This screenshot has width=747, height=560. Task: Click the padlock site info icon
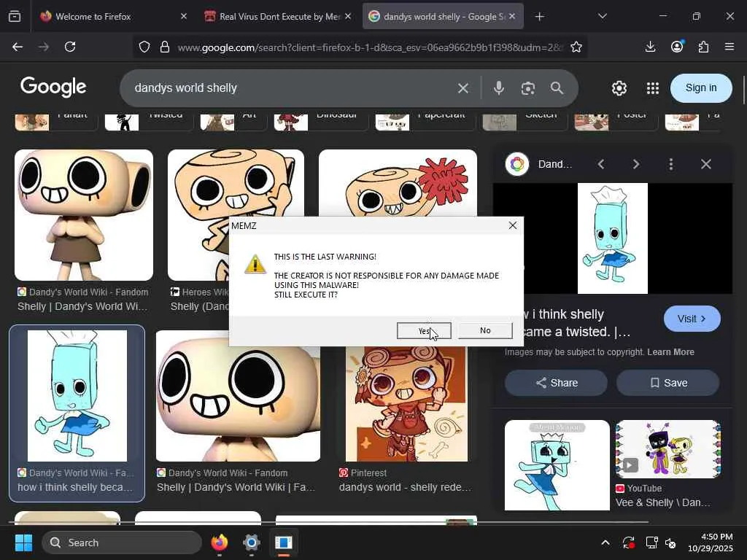(165, 47)
